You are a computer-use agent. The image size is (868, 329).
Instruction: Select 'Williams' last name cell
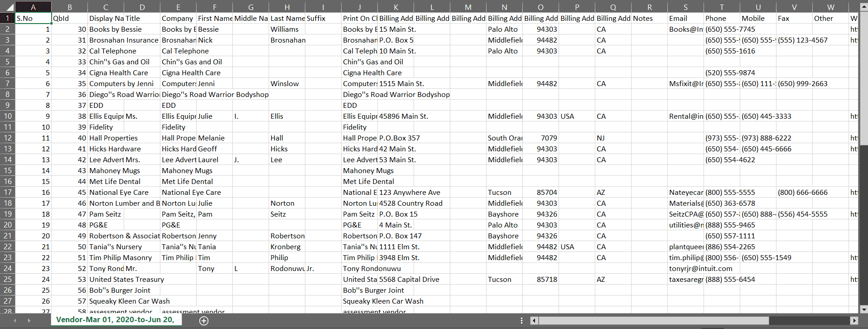[287, 29]
